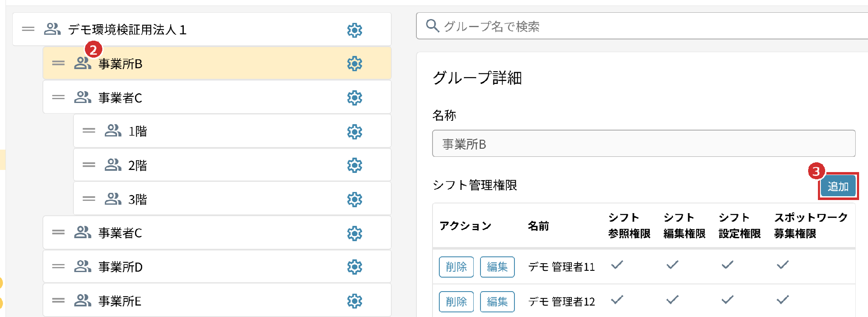Screen dimensions: 868x317
Task: Click the スポットワーク募集権限 column header
Action: (x=811, y=225)
